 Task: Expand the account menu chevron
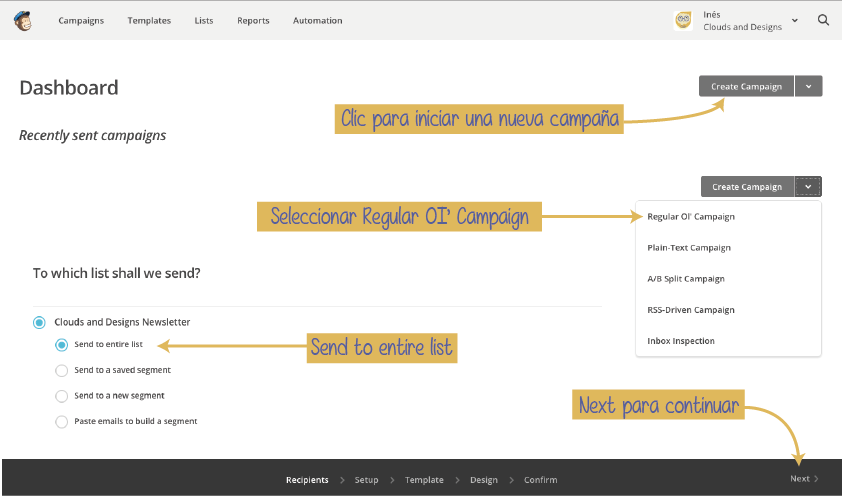point(795,20)
